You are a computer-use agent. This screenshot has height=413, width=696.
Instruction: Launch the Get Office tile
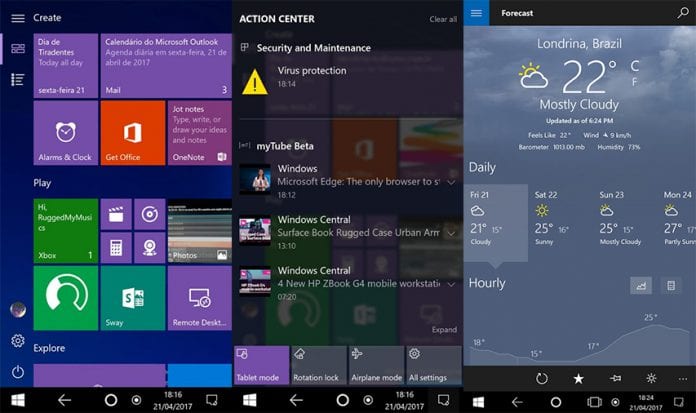tap(133, 133)
